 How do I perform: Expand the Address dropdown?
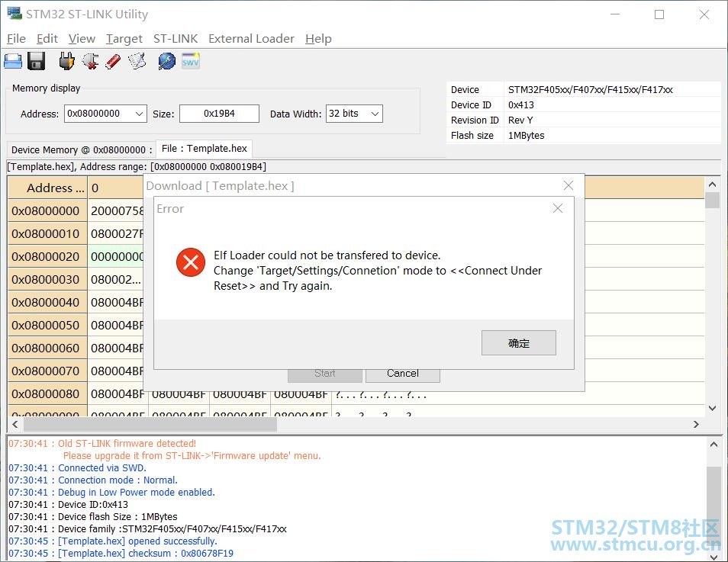coord(139,114)
